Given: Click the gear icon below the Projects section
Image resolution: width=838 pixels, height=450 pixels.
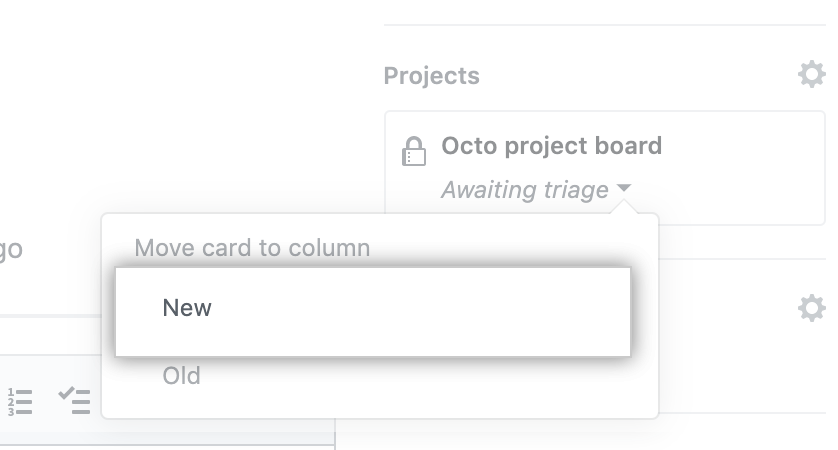Looking at the screenshot, I should coord(811,307).
